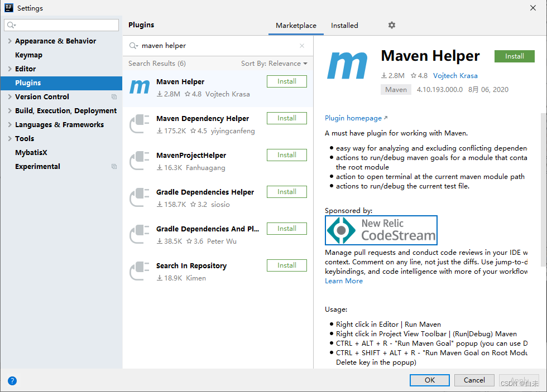
Task: Click the Learn More link
Action: [x=344, y=281]
